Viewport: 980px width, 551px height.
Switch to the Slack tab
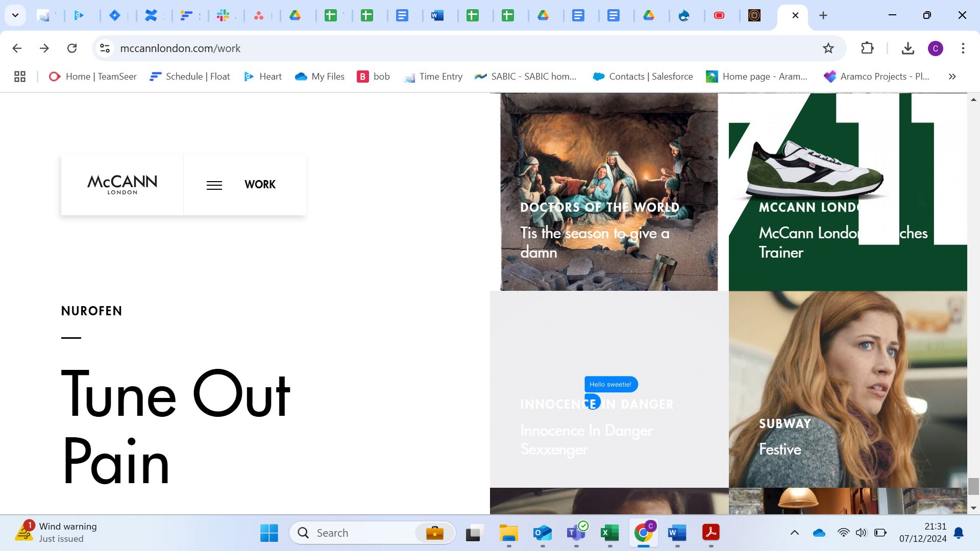[x=223, y=15]
